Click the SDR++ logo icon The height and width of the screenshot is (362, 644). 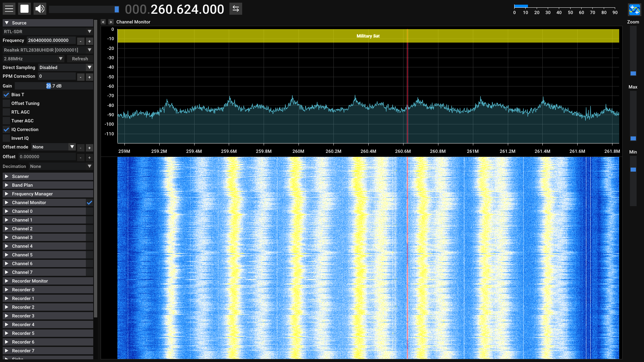pos(634,9)
